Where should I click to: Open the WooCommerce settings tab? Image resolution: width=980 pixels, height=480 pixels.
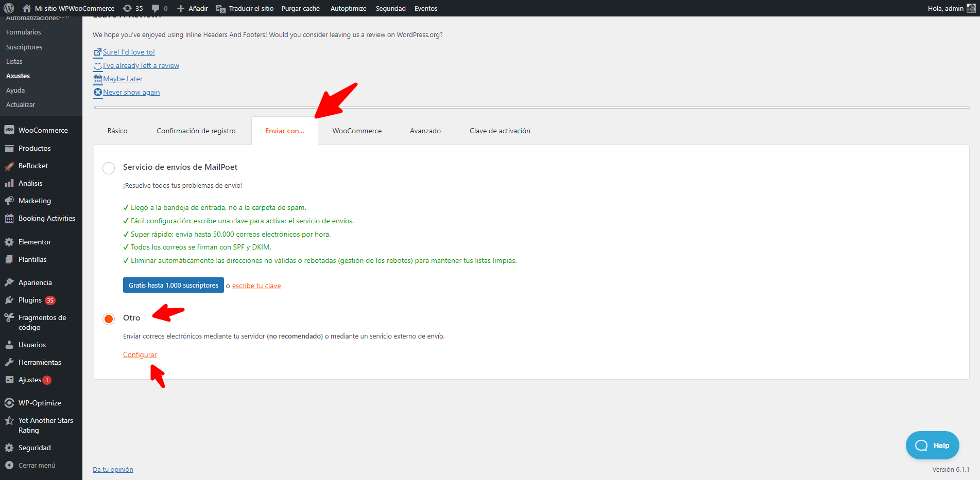[x=357, y=131]
